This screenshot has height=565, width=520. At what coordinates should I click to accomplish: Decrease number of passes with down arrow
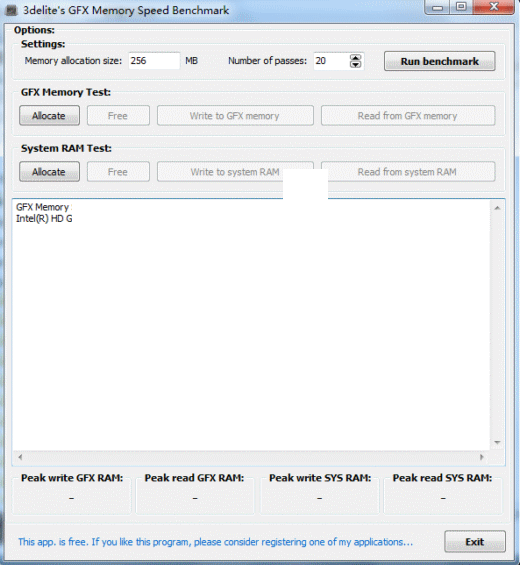[356, 64]
